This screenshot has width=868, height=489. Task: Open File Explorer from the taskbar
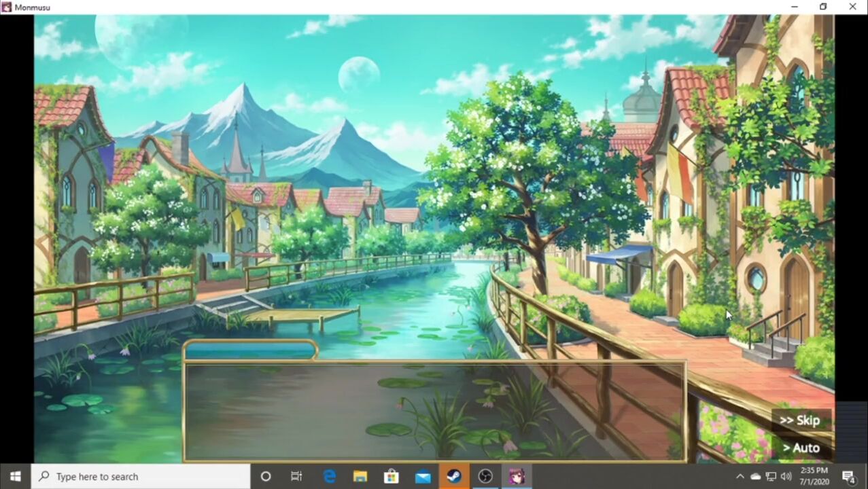(x=360, y=476)
